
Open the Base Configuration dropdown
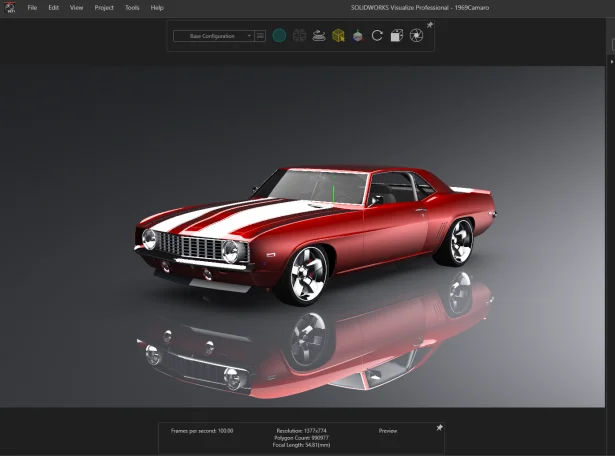[212, 36]
